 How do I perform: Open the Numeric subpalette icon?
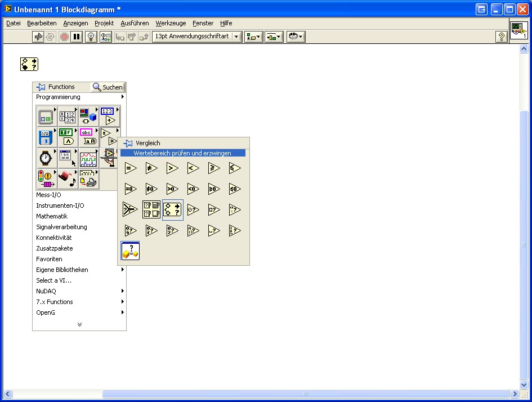pyautogui.click(x=109, y=117)
